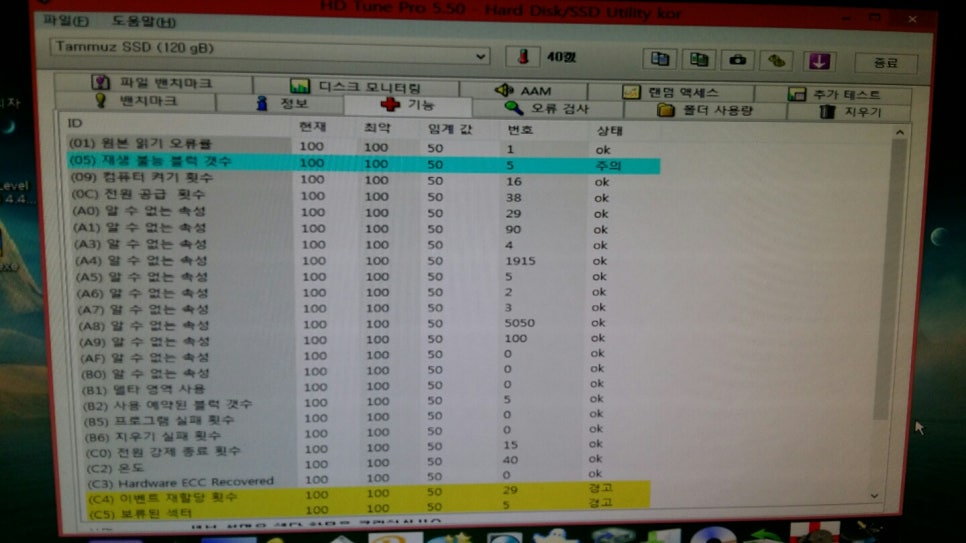Click the 임계 값 column header
This screenshot has width=966, height=543.
click(450, 129)
